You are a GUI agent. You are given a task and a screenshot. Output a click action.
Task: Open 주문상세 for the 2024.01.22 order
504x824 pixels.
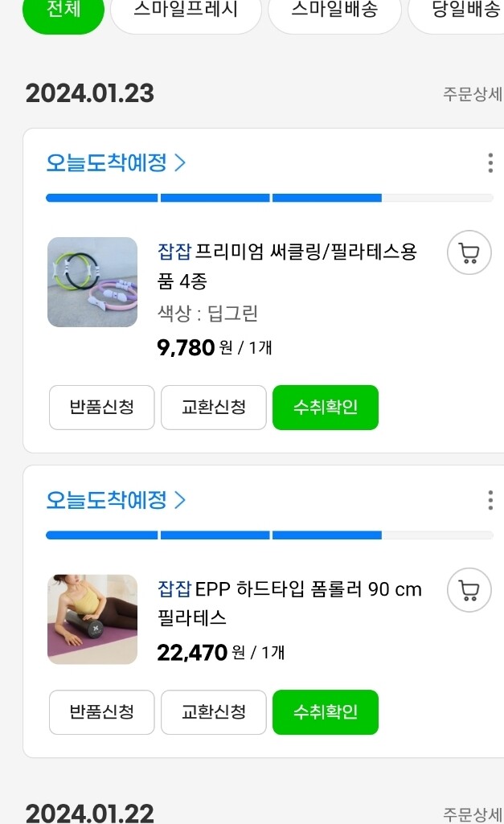pyautogui.click(x=473, y=814)
